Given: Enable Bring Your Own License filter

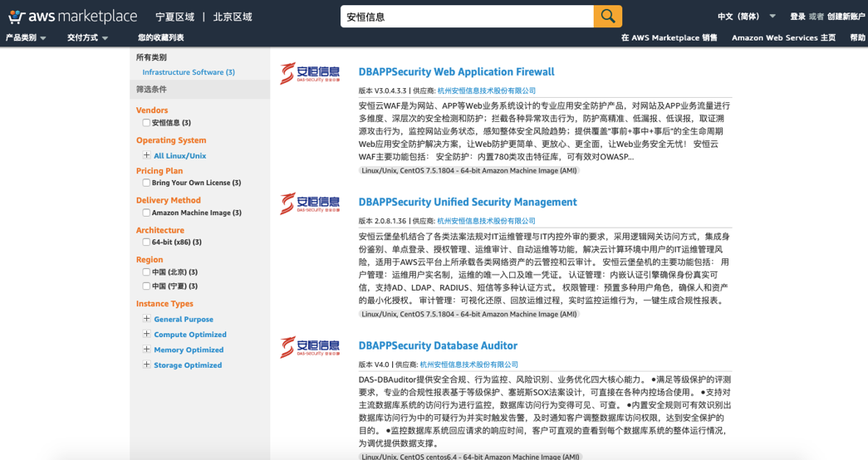Looking at the screenshot, I should [146, 183].
